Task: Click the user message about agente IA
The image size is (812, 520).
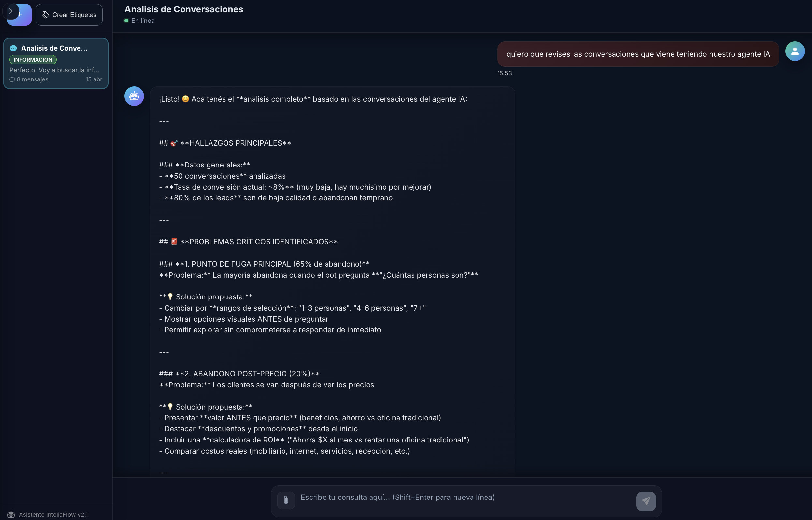Action: point(638,54)
